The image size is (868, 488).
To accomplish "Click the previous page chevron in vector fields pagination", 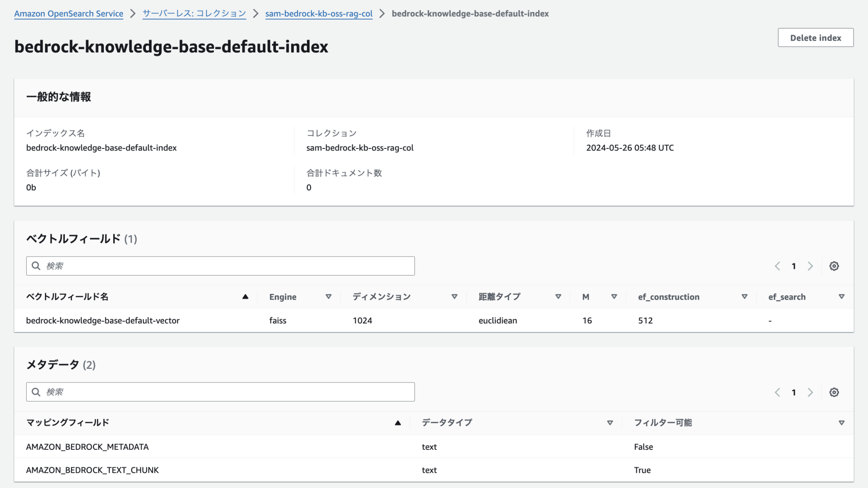I will pyautogui.click(x=777, y=266).
